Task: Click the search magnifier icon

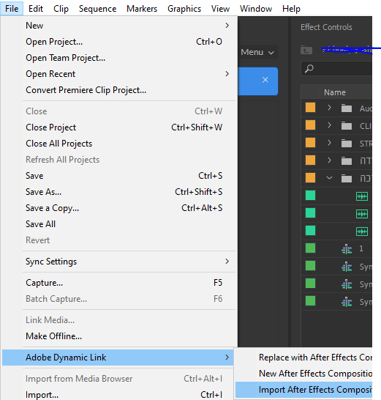Action: (309, 69)
